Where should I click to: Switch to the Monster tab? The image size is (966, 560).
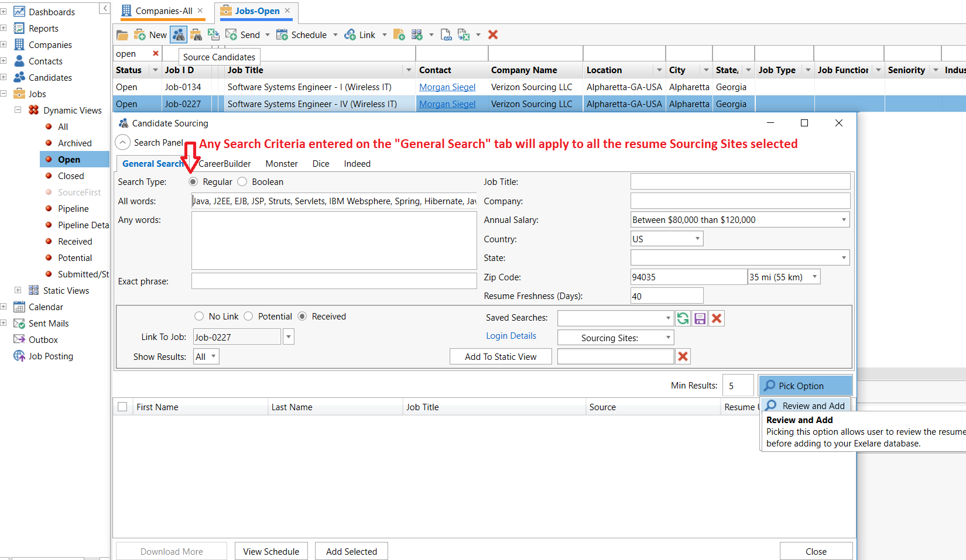[x=282, y=164]
